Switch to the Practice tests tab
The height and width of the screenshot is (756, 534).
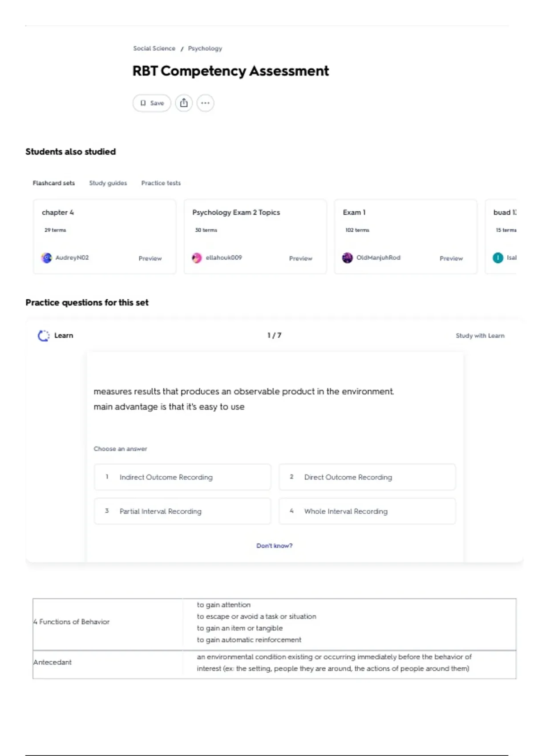point(161,183)
